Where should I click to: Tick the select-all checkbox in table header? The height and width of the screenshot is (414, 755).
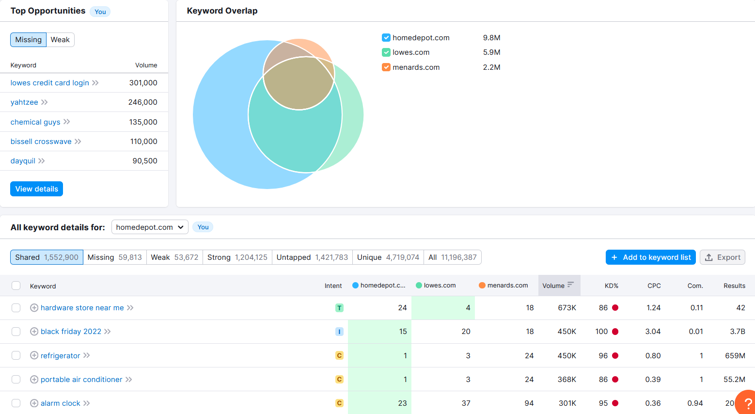pyautogui.click(x=16, y=285)
